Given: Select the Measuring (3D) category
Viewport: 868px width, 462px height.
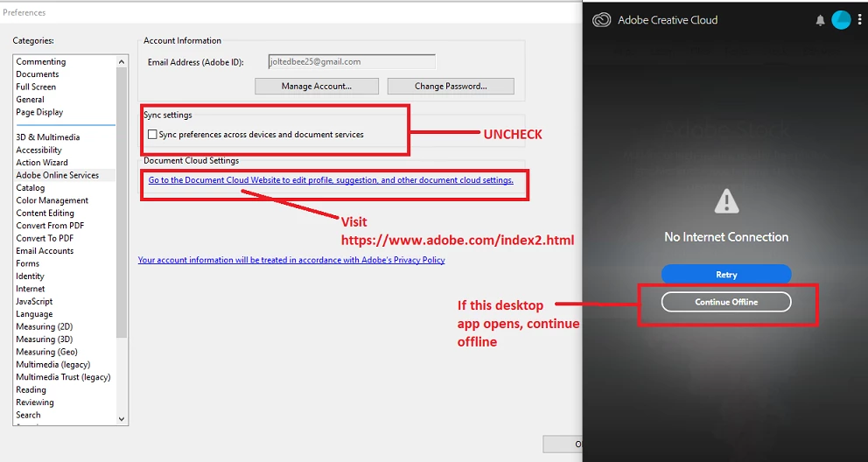Looking at the screenshot, I should pos(45,339).
